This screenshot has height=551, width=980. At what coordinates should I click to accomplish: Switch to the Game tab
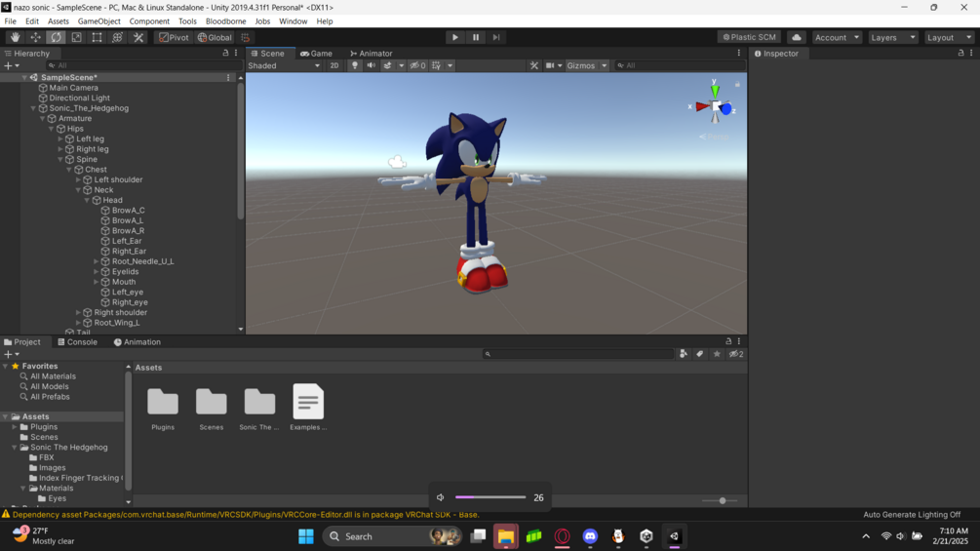click(316, 54)
